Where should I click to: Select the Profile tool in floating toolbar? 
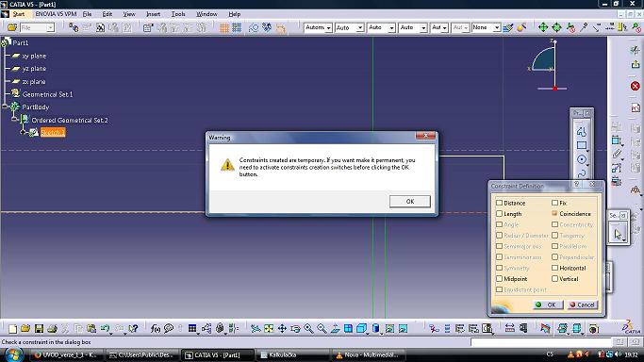[x=582, y=131]
